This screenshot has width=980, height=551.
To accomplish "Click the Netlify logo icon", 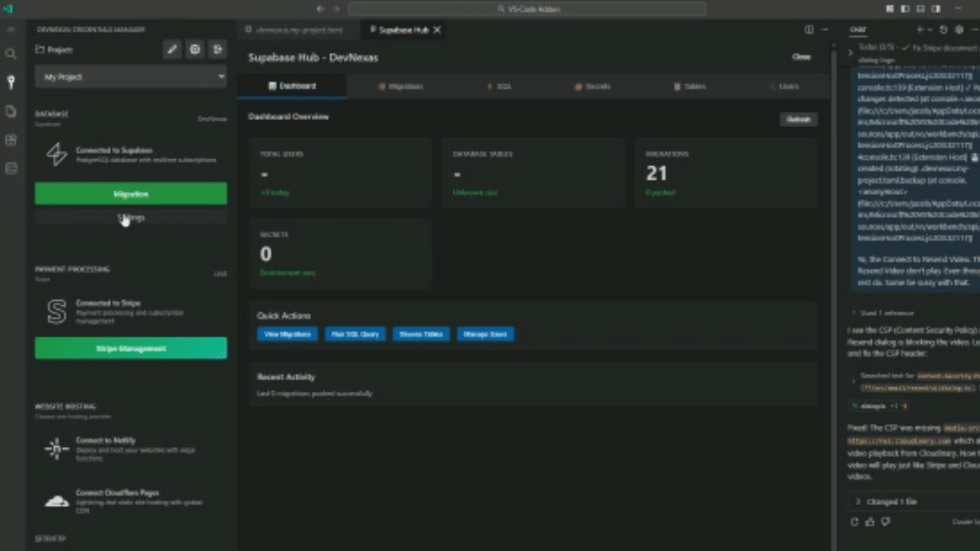I will tap(57, 449).
